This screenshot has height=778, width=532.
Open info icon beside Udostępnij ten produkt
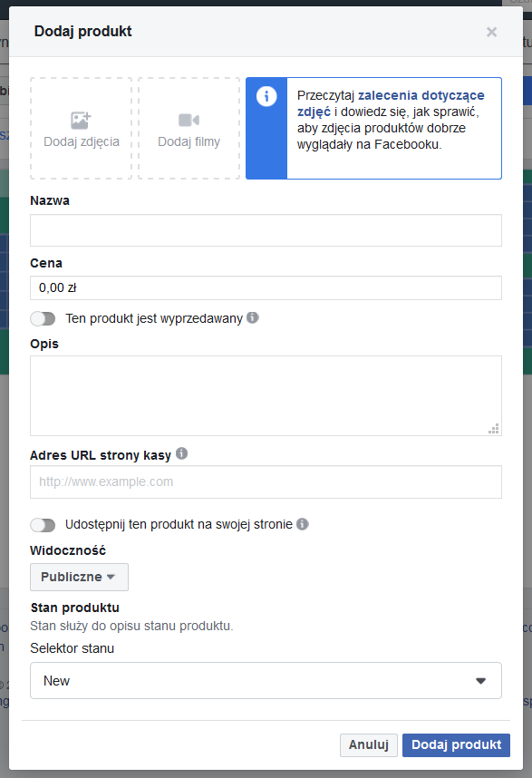[x=303, y=524]
